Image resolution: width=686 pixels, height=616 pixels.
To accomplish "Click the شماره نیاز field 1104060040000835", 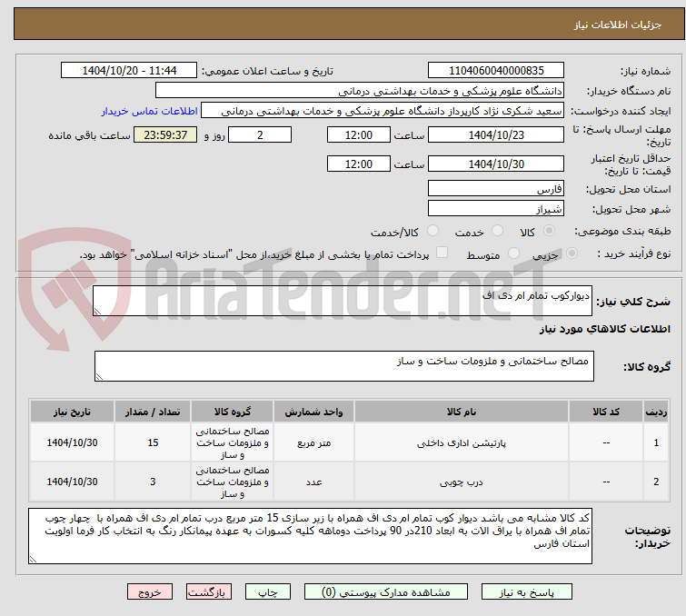I will click(496, 71).
